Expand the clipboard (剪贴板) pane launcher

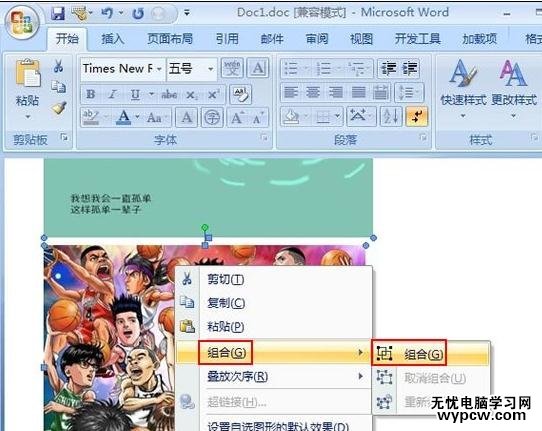(x=64, y=138)
